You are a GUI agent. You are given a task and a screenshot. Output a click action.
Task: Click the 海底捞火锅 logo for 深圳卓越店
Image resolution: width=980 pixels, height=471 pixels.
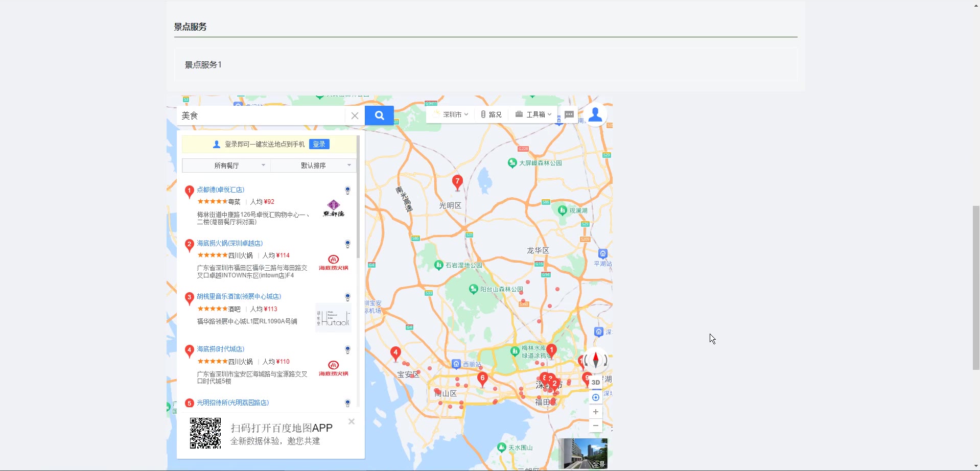tap(334, 263)
